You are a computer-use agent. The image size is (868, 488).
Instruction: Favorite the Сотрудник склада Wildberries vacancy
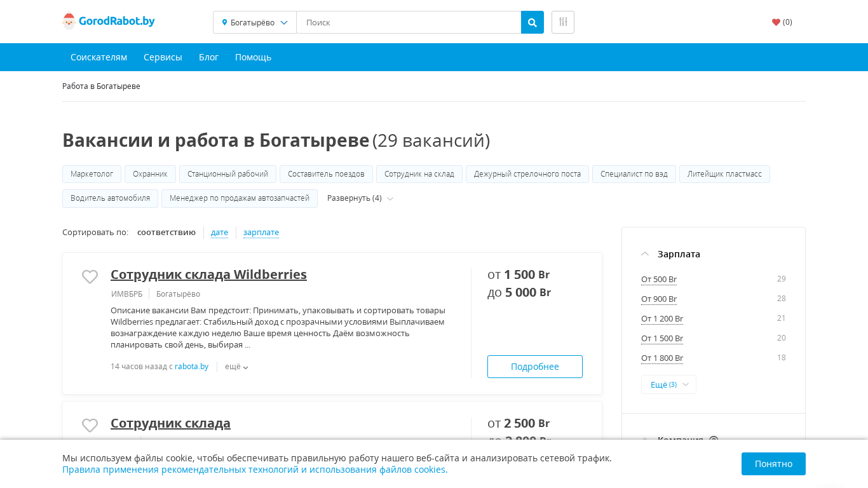(x=90, y=276)
